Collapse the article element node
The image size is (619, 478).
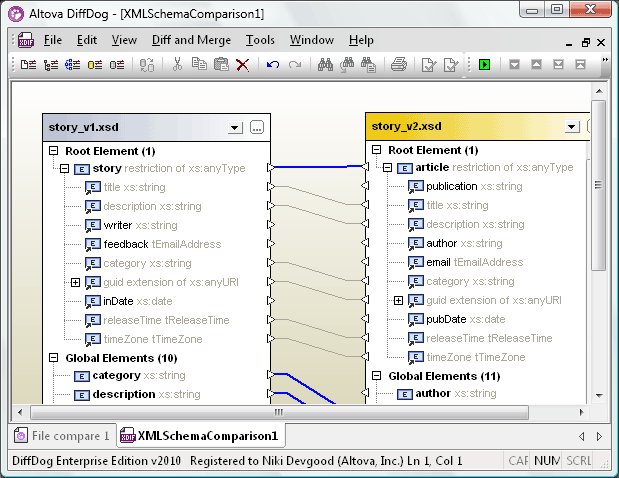(388, 168)
